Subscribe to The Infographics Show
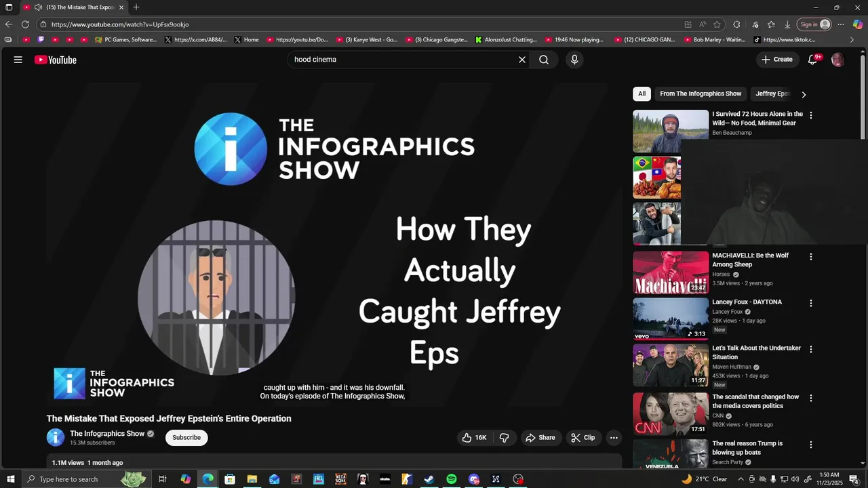Image resolution: width=868 pixels, height=488 pixels. point(186,438)
